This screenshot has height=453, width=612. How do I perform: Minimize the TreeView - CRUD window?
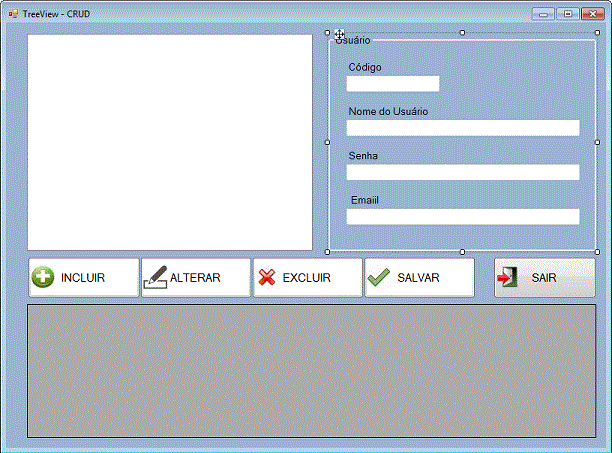543,14
